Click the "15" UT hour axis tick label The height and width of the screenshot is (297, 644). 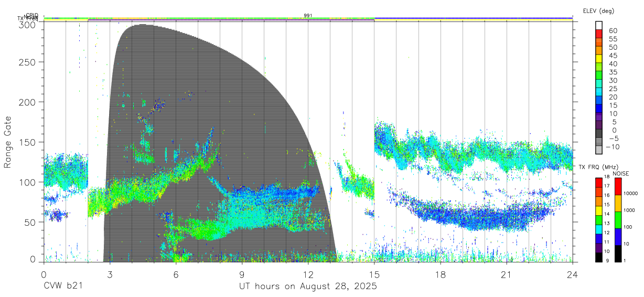point(374,274)
